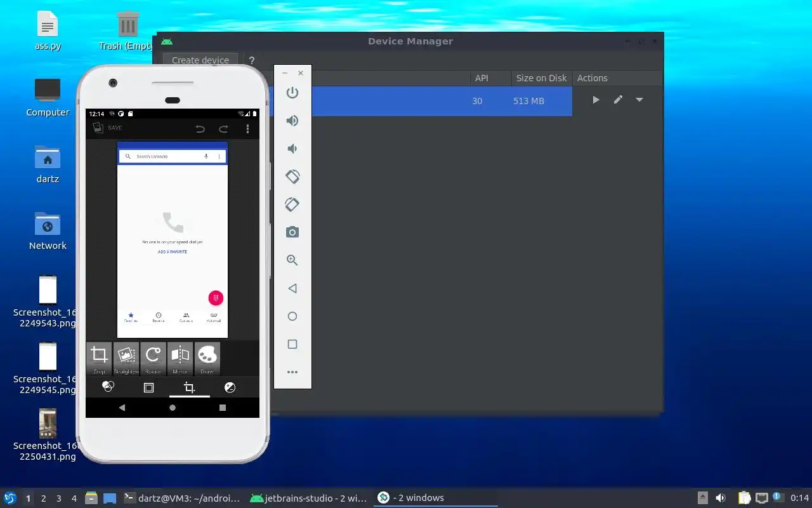Take emulator screenshot with camera icon

click(x=292, y=232)
